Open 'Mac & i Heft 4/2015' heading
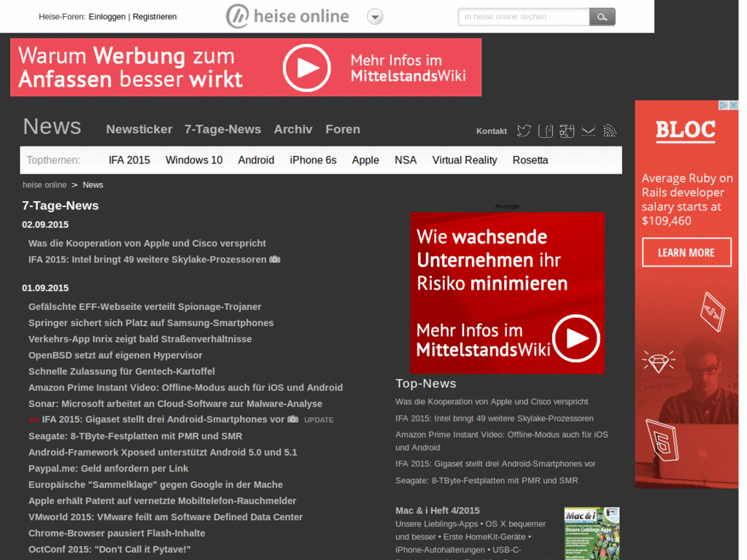The image size is (747, 560). (438, 510)
